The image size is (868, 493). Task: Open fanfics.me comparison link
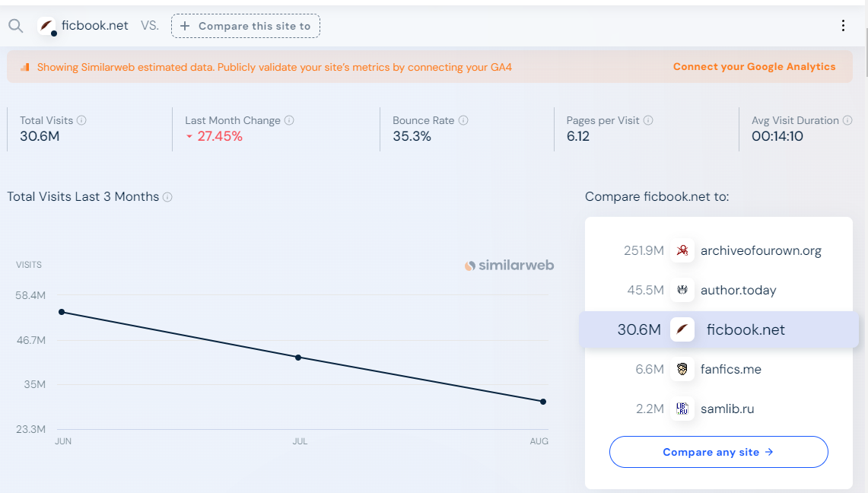pos(731,369)
